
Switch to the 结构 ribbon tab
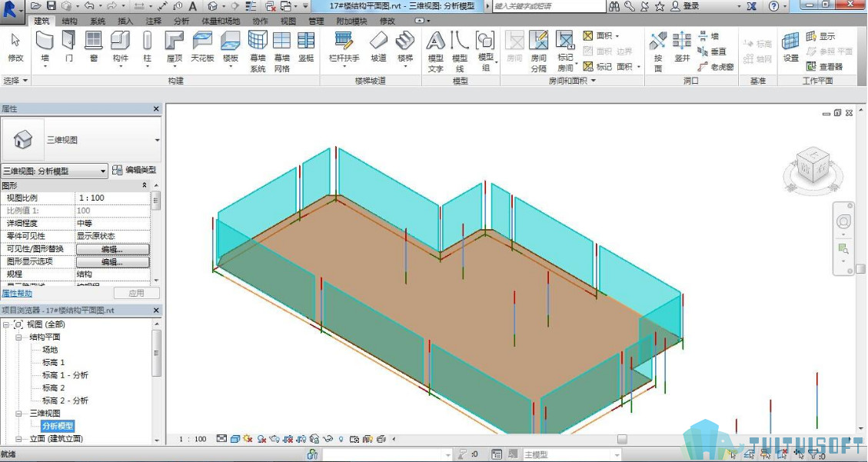(70, 21)
